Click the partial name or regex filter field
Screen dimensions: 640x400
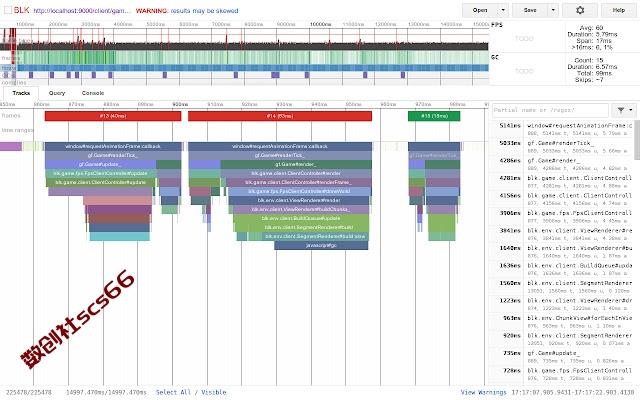point(550,110)
